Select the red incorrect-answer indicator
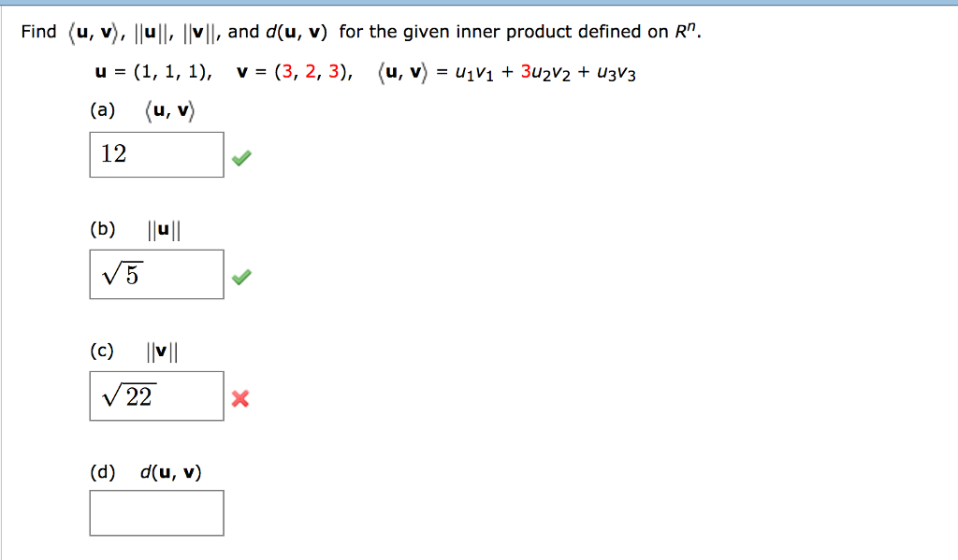958x560 pixels. (239, 399)
